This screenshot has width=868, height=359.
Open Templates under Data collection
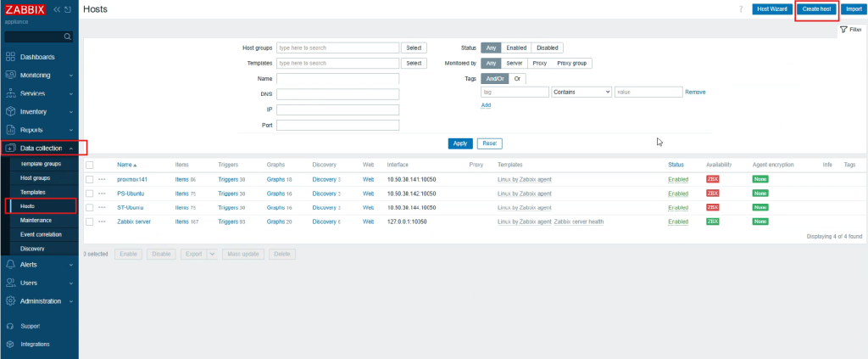[x=33, y=193]
